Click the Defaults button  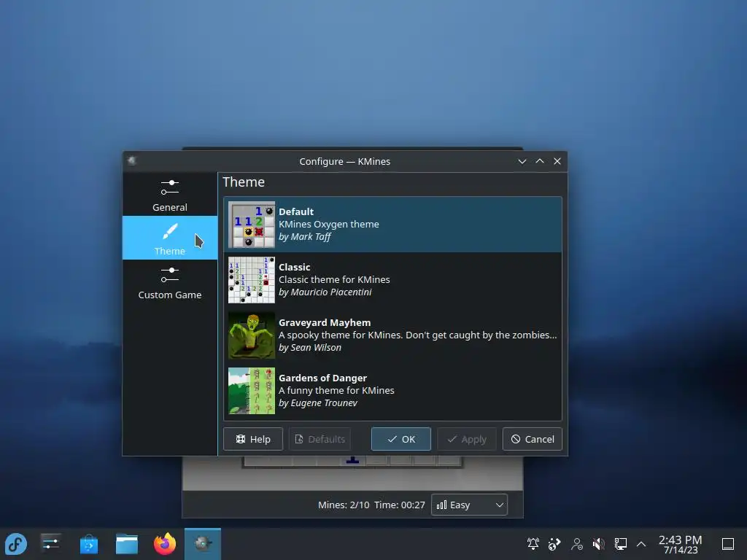tap(320, 439)
